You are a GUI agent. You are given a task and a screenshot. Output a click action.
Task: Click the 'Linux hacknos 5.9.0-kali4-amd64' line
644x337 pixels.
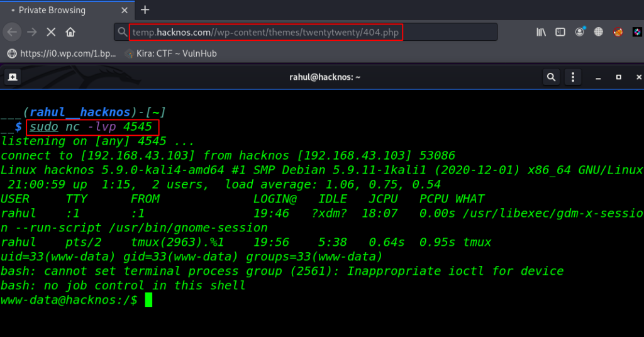point(321,170)
